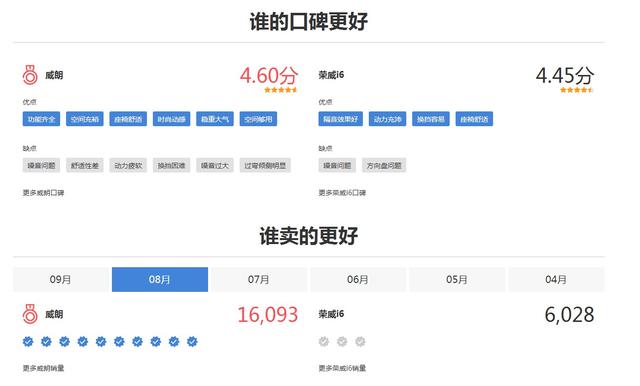Open the 舒适性差 drawback tag
The height and width of the screenshot is (386, 640).
point(84,165)
